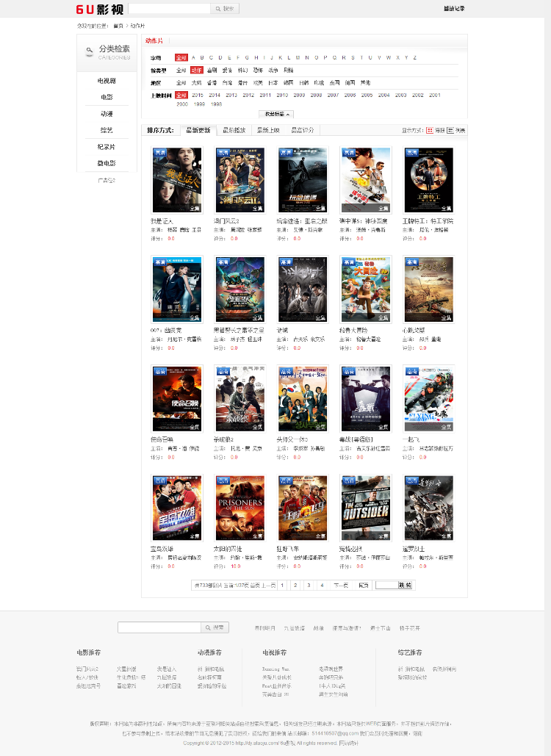Click the header search button

225,9
